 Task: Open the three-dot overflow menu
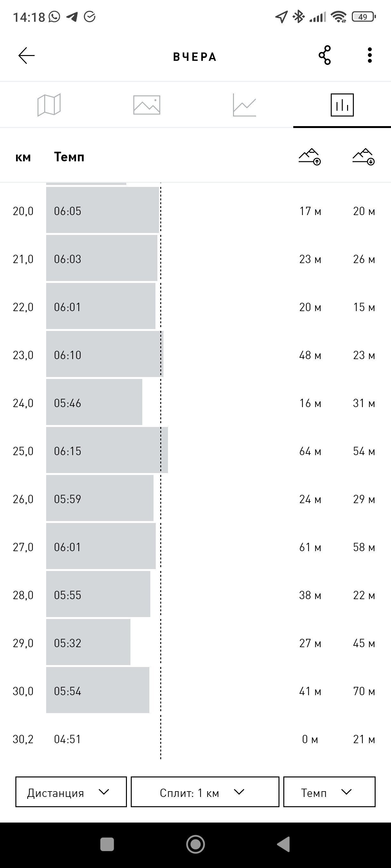pyautogui.click(x=370, y=55)
